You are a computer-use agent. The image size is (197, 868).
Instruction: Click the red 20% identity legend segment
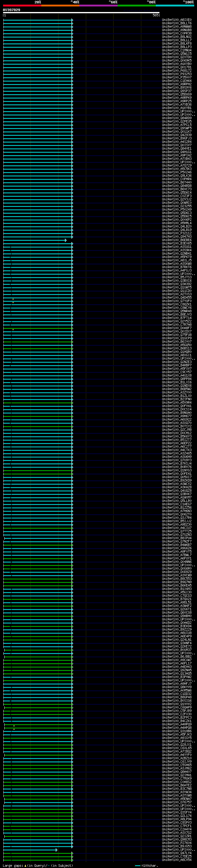[x=22, y=6]
